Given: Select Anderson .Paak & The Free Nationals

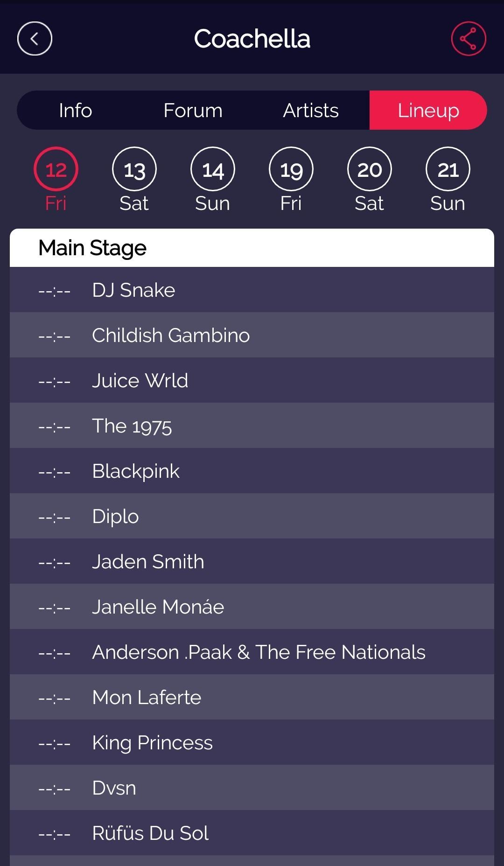Looking at the screenshot, I should point(252,652).
